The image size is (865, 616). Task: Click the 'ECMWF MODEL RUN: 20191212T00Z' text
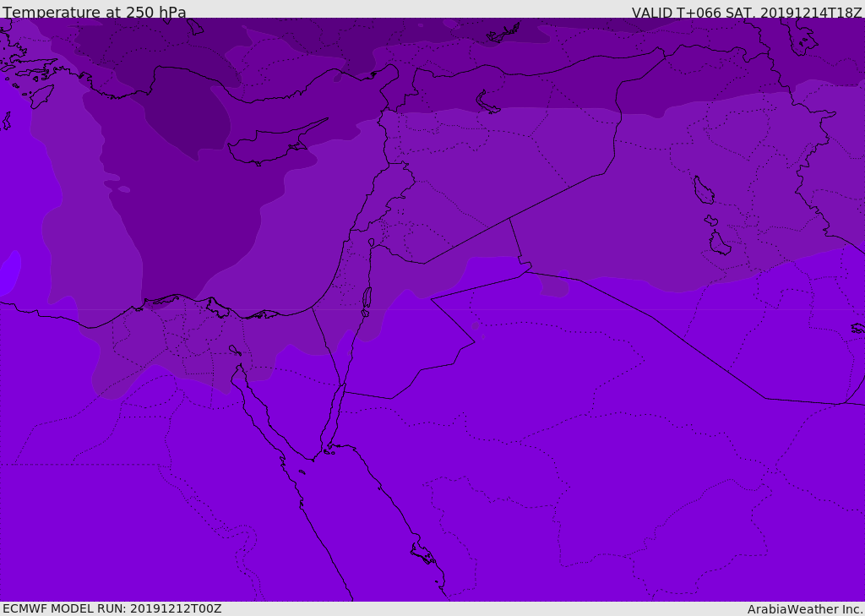click(x=112, y=609)
